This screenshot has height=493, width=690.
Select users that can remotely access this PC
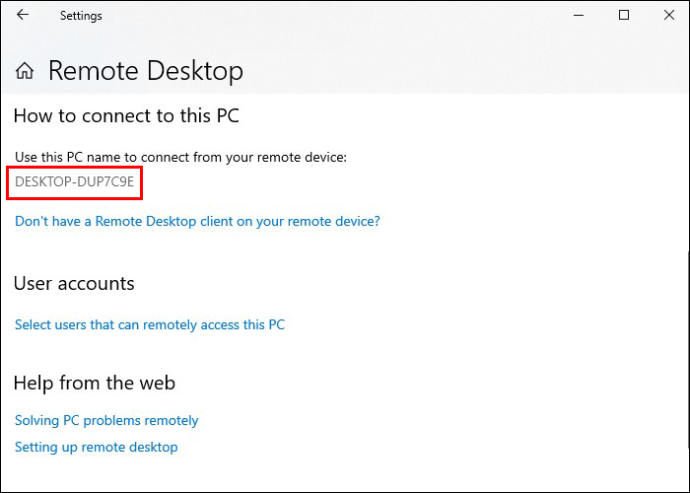pos(150,325)
